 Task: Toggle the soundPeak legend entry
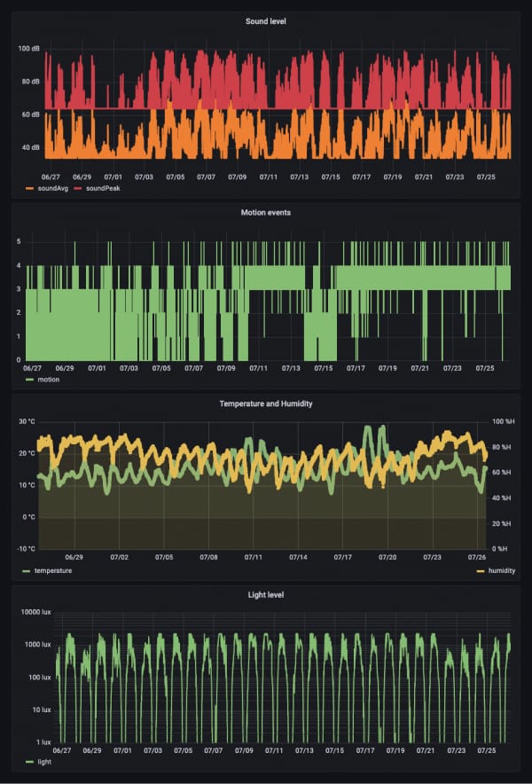(x=103, y=189)
